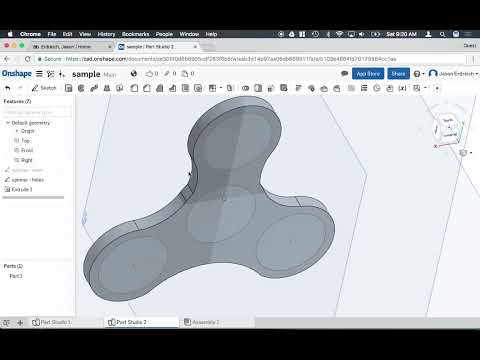Select the Transform tool icon
The image size is (480, 360).
(271, 88)
